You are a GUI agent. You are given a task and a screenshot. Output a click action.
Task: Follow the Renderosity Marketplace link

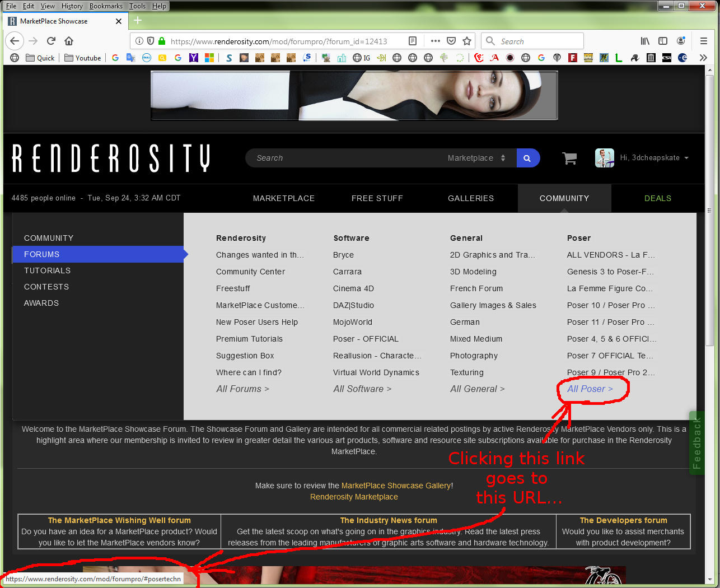click(x=354, y=497)
